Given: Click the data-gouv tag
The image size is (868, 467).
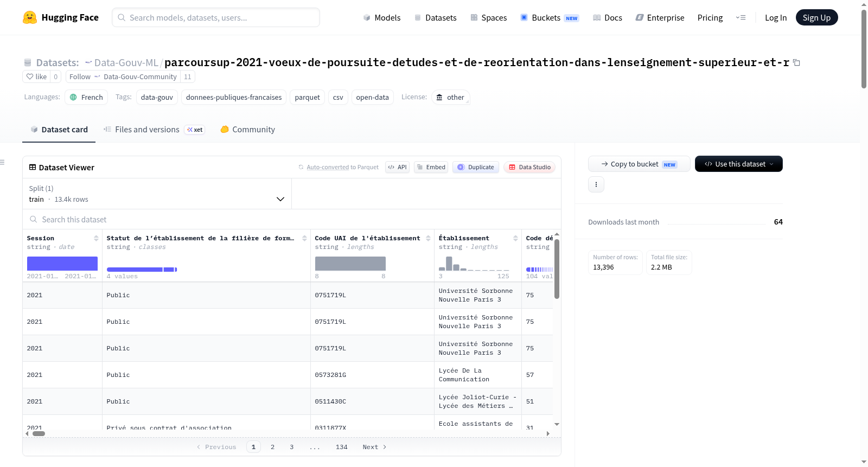Looking at the screenshot, I should click(x=157, y=97).
